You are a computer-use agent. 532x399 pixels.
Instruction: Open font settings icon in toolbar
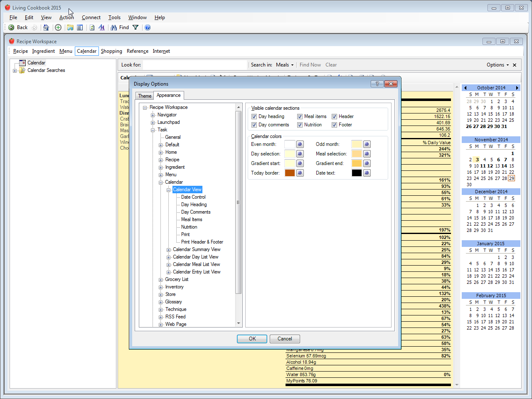[101, 27]
